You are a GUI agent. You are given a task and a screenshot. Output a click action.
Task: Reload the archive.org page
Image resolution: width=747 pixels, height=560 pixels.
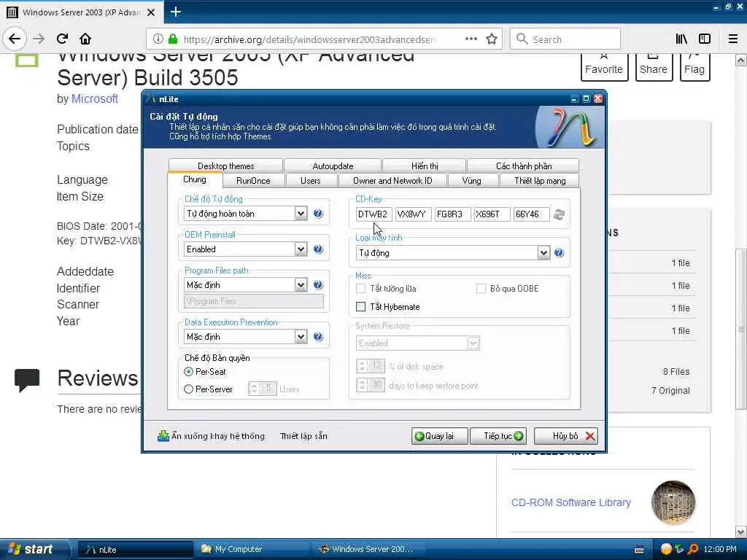pyautogui.click(x=63, y=39)
